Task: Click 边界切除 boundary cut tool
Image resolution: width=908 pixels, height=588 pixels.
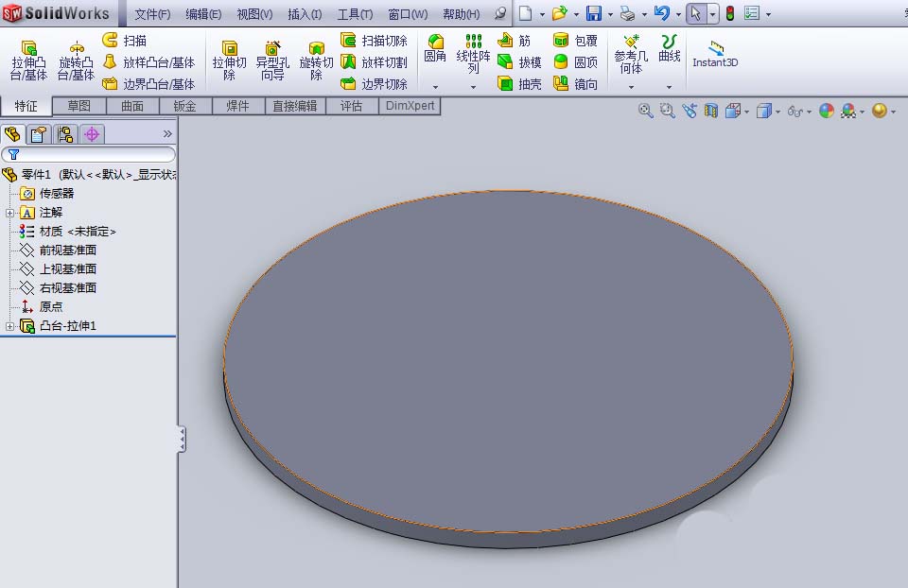Action: pos(375,84)
